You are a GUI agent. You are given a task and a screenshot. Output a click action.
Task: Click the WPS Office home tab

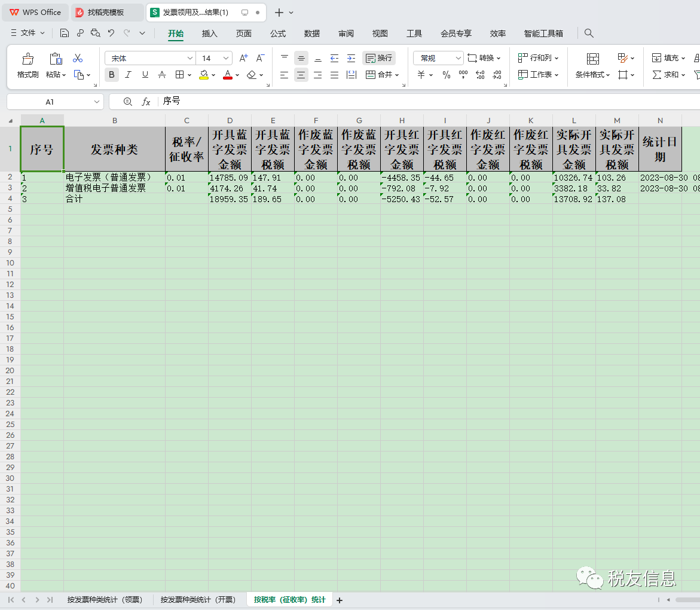tap(35, 13)
